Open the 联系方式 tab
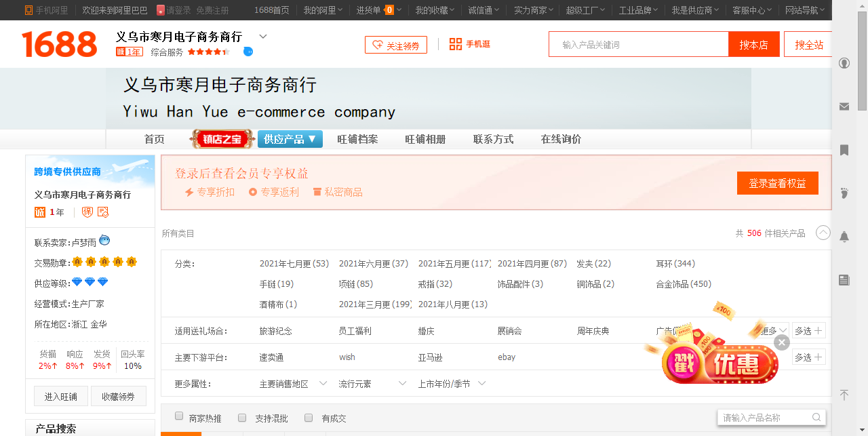 tap(493, 139)
